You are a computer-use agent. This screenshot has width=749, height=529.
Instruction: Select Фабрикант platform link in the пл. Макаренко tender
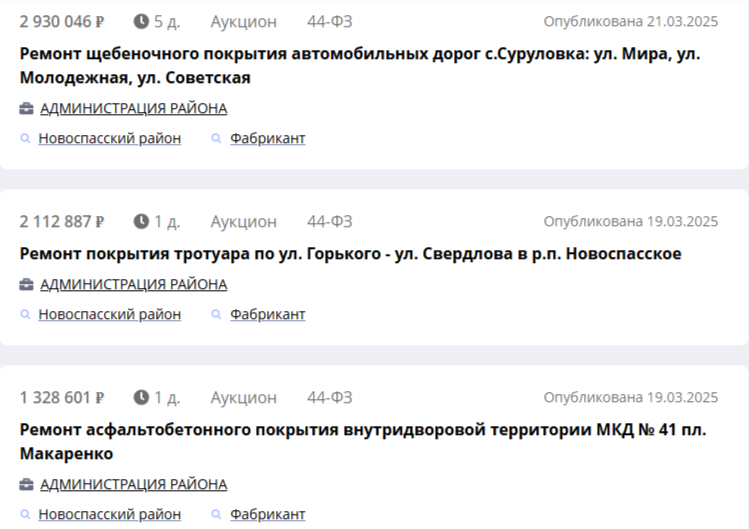click(x=267, y=515)
